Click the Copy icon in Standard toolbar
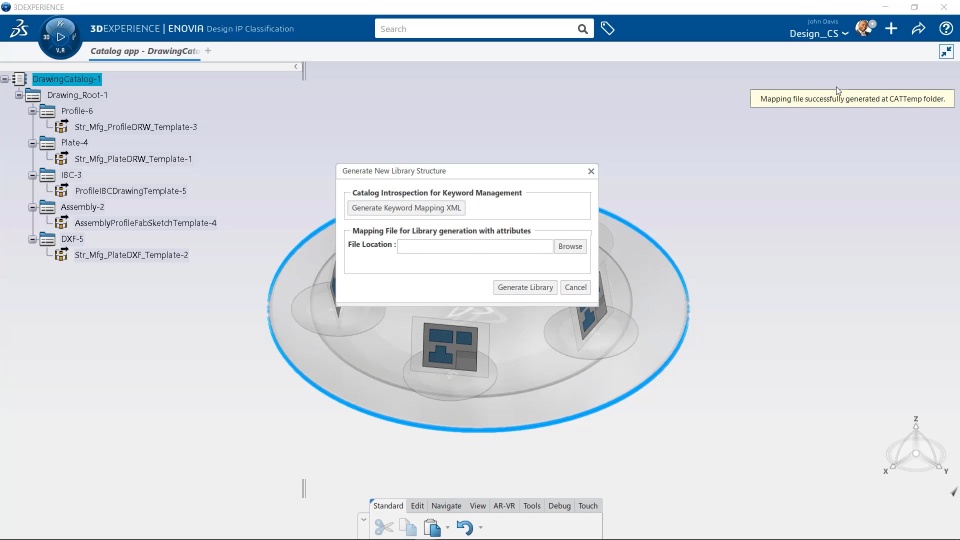The width and height of the screenshot is (960, 540). [x=408, y=527]
